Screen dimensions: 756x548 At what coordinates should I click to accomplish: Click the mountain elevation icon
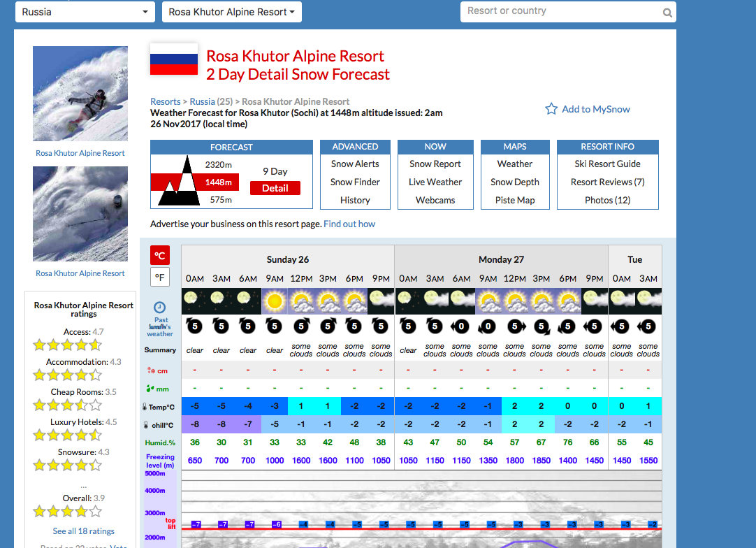(x=179, y=181)
